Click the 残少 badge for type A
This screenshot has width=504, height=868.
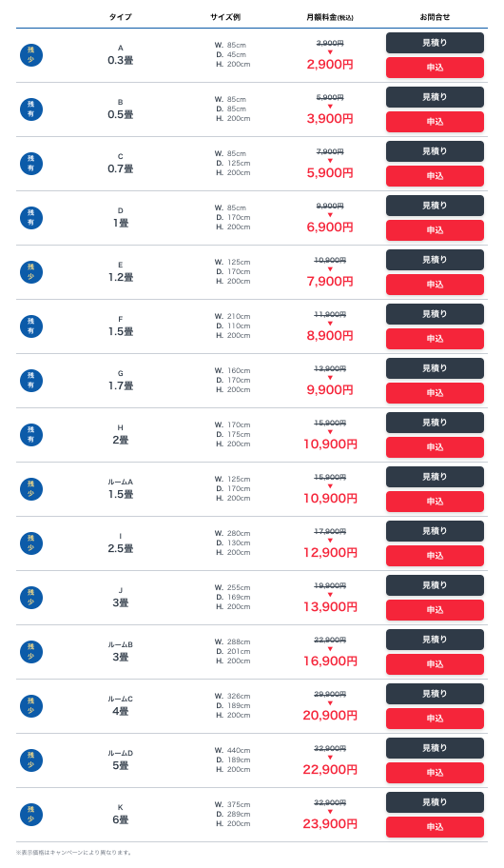click(31, 55)
